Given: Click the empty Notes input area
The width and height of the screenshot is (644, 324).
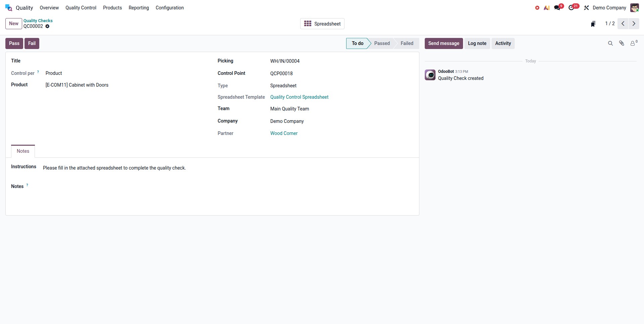Looking at the screenshot, I should (228, 187).
